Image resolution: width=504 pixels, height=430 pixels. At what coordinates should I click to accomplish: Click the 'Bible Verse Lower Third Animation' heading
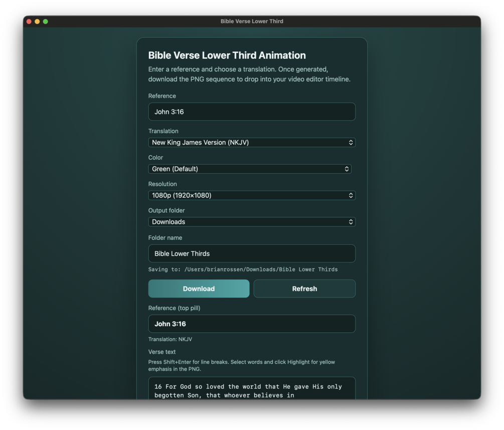(227, 55)
